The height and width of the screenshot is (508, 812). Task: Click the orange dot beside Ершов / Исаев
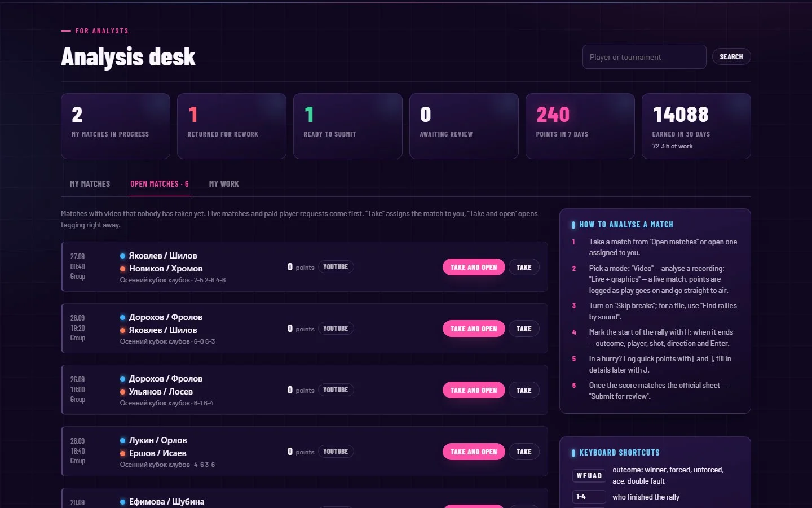click(123, 453)
